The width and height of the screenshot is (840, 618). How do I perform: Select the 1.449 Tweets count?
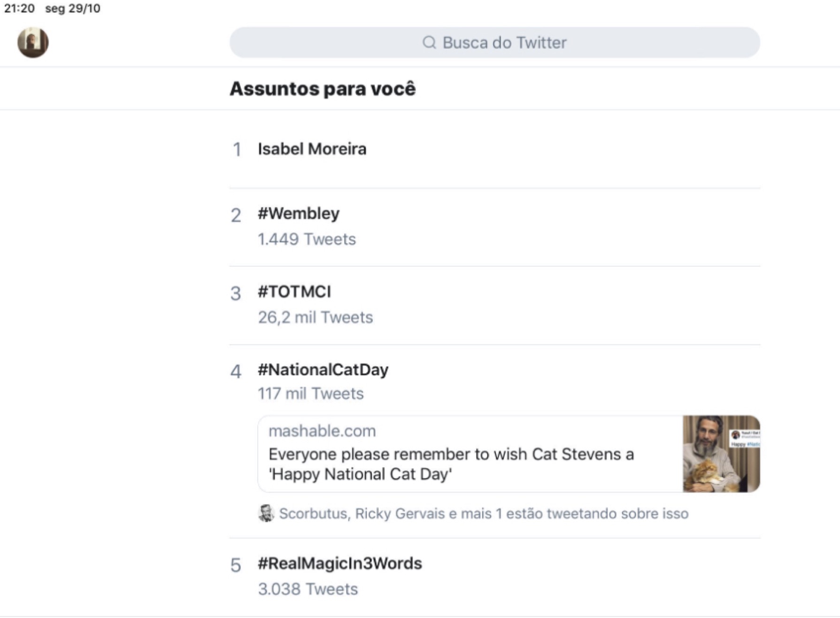(307, 239)
